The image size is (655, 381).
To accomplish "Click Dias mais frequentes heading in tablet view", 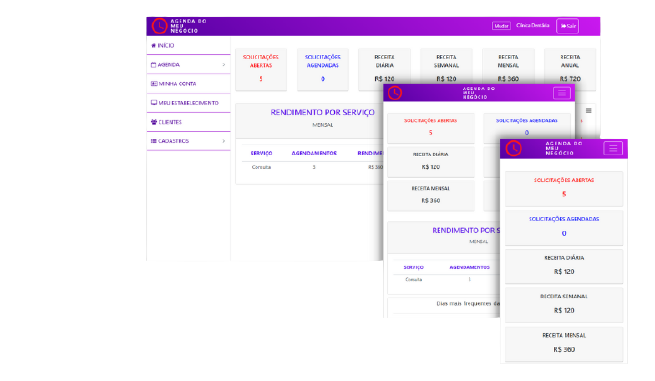I will pos(468,304).
